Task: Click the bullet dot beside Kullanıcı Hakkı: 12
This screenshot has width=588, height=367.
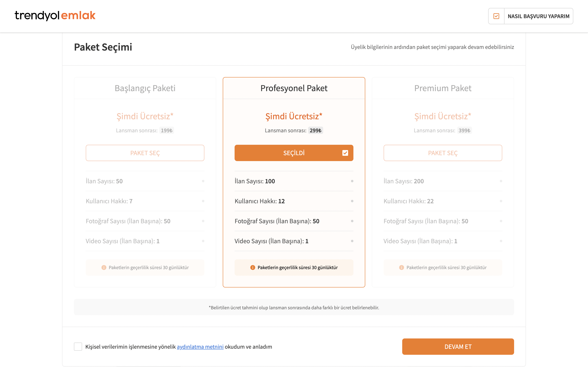Action: (x=352, y=201)
